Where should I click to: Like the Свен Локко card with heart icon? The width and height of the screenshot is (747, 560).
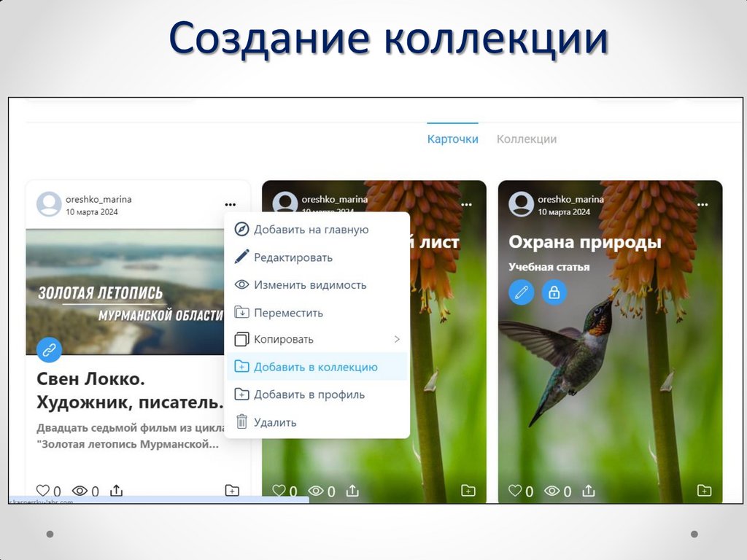pos(43,491)
